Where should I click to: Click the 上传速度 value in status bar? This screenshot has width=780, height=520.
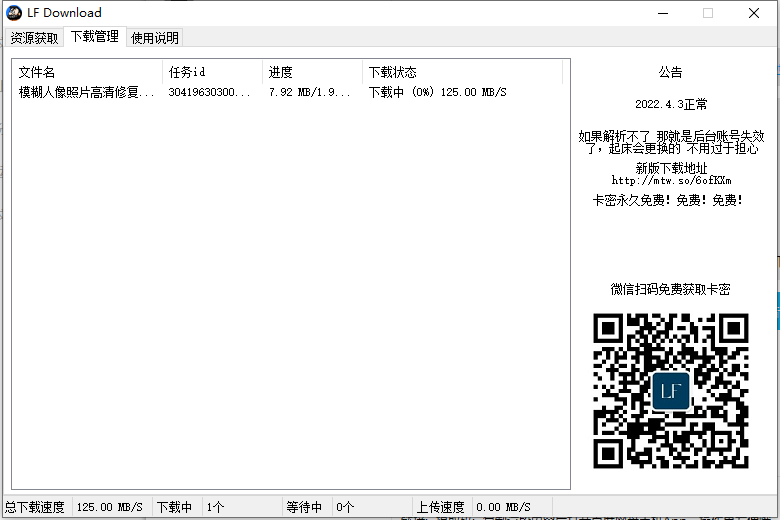(502, 507)
